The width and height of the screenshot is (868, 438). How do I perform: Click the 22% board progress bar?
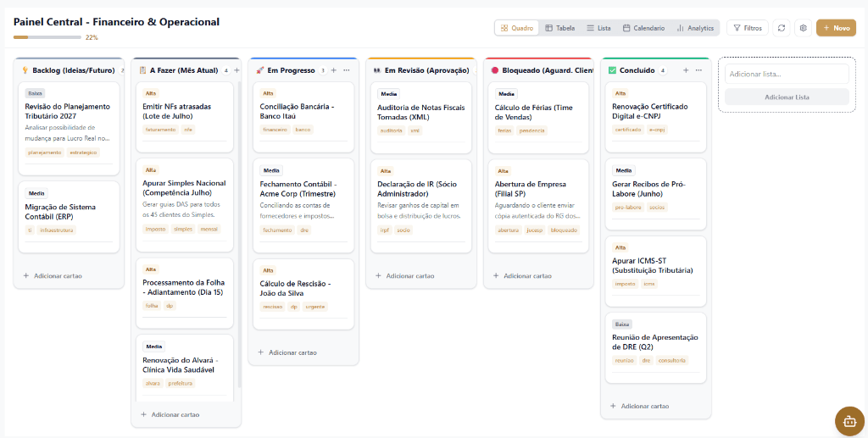[x=47, y=37]
